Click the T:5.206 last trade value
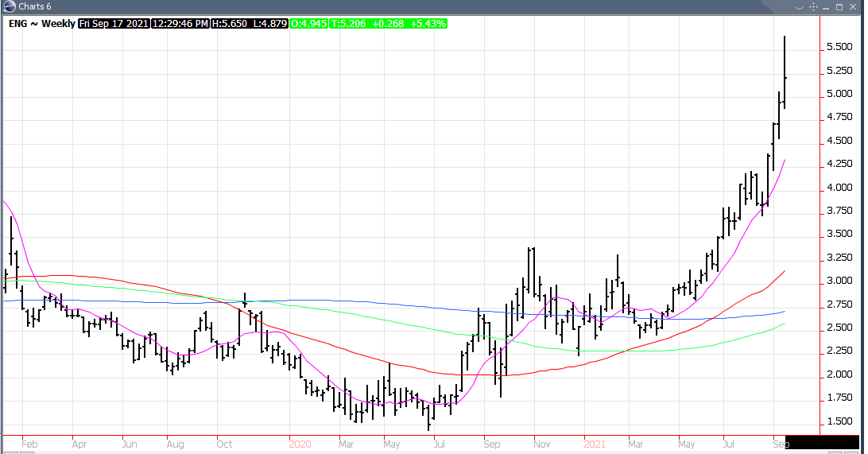This screenshot has height=454, width=868. pos(347,24)
